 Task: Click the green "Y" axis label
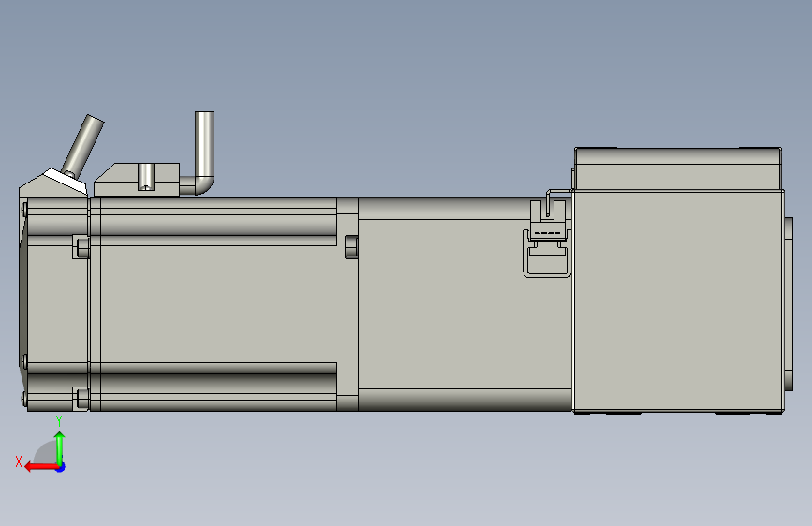(x=59, y=421)
